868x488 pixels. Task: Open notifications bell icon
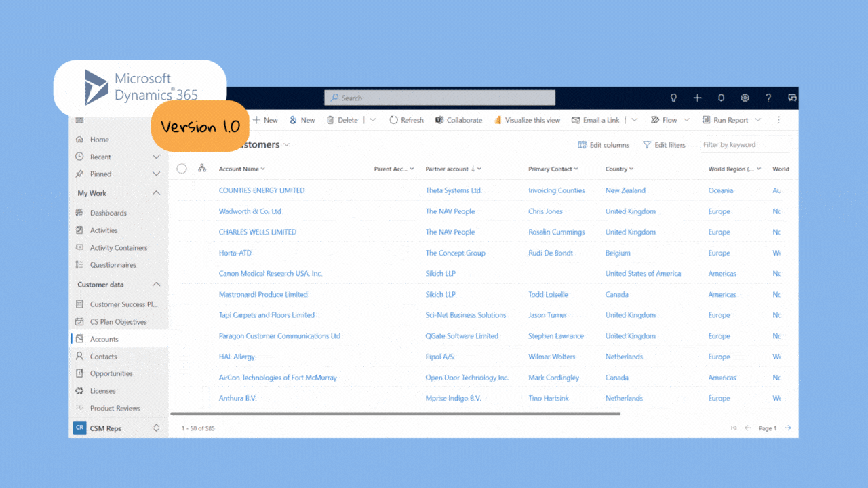point(721,98)
